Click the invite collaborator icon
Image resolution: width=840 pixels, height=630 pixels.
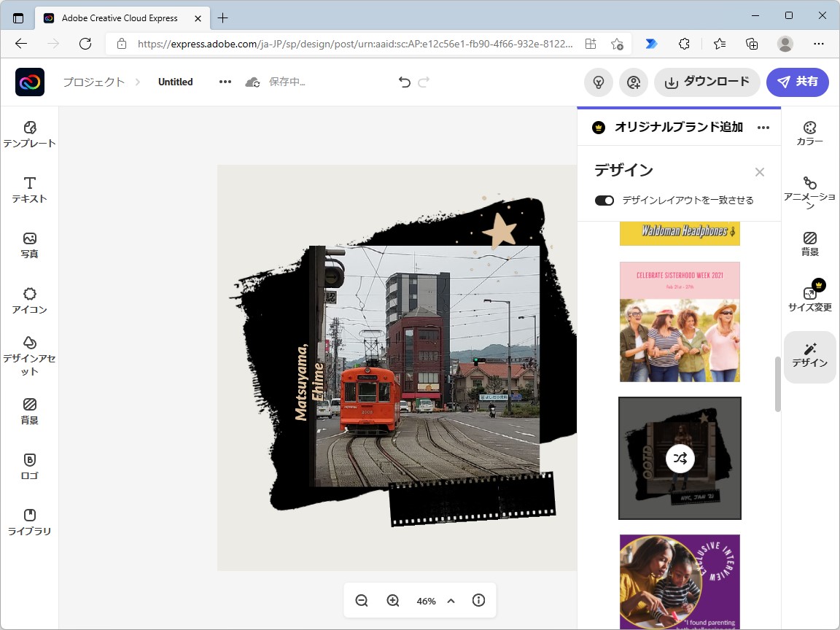[634, 82]
